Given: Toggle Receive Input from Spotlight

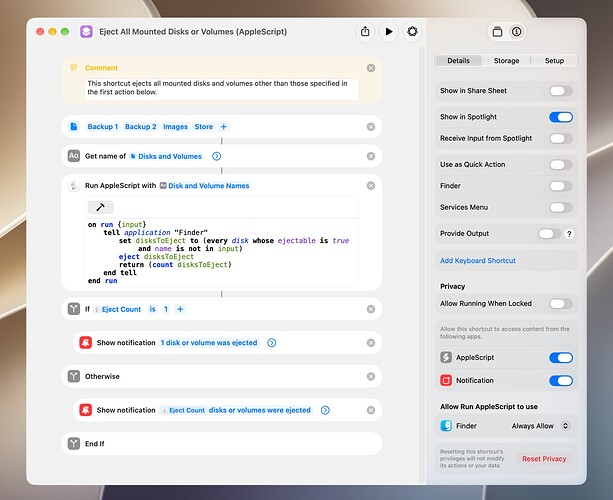Looking at the screenshot, I should [x=561, y=138].
